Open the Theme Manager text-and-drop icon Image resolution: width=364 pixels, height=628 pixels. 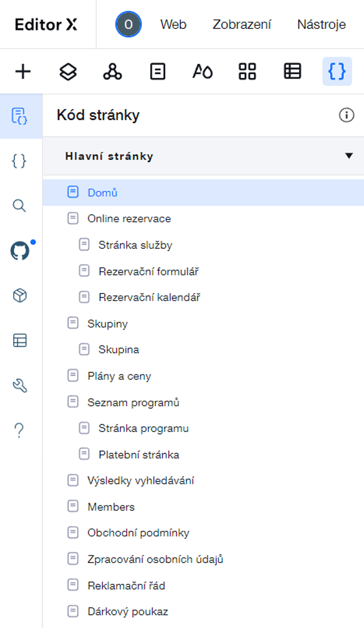click(203, 72)
